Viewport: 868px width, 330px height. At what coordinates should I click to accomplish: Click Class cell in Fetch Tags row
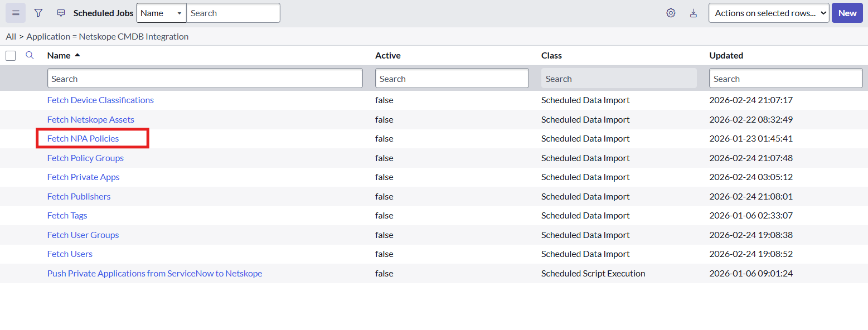585,215
